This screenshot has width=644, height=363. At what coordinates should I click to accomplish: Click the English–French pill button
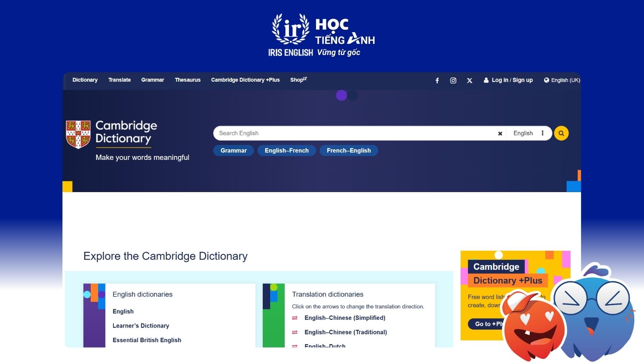[x=287, y=150]
